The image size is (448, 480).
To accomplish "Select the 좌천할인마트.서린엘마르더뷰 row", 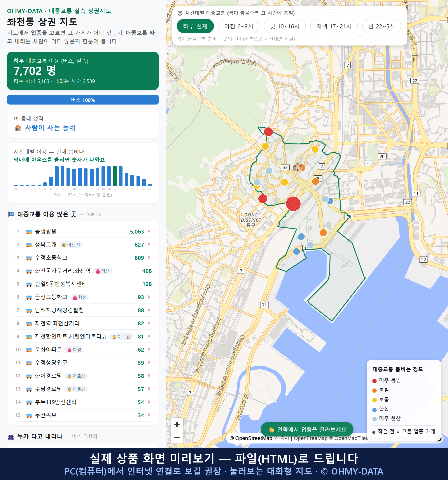I will point(83,337).
